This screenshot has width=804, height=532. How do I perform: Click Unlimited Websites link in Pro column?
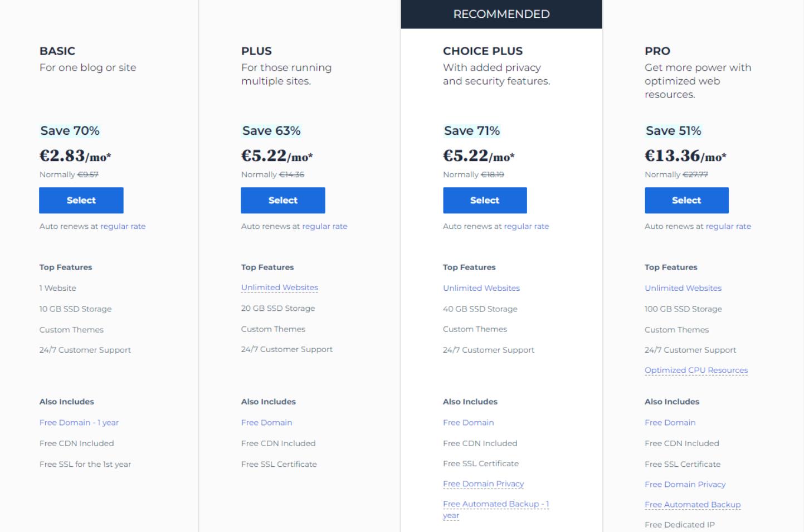click(683, 288)
